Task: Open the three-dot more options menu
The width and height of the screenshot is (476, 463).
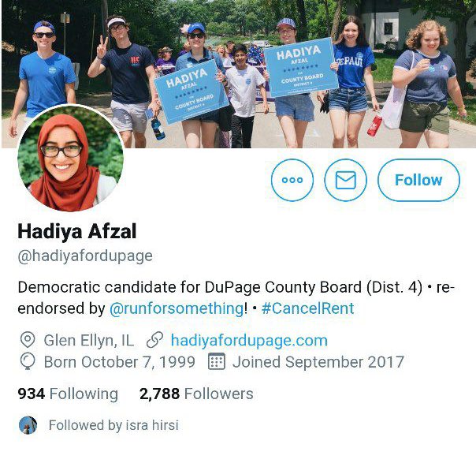Action: pos(292,180)
